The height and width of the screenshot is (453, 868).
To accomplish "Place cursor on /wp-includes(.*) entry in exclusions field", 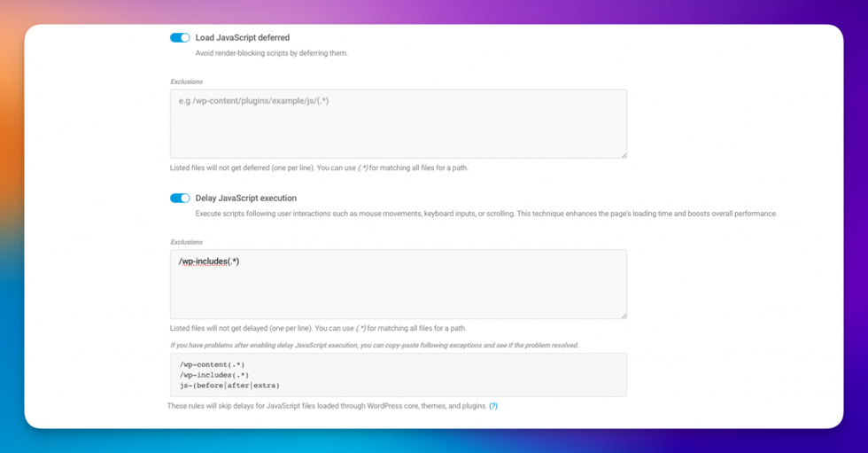I will pyautogui.click(x=209, y=262).
